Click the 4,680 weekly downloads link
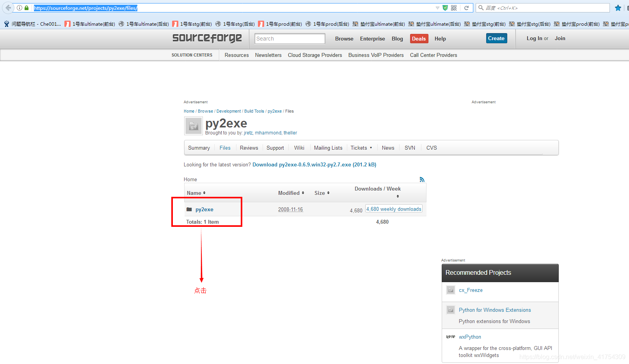Image resolution: width=629 pixels, height=364 pixels. (394, 209)
